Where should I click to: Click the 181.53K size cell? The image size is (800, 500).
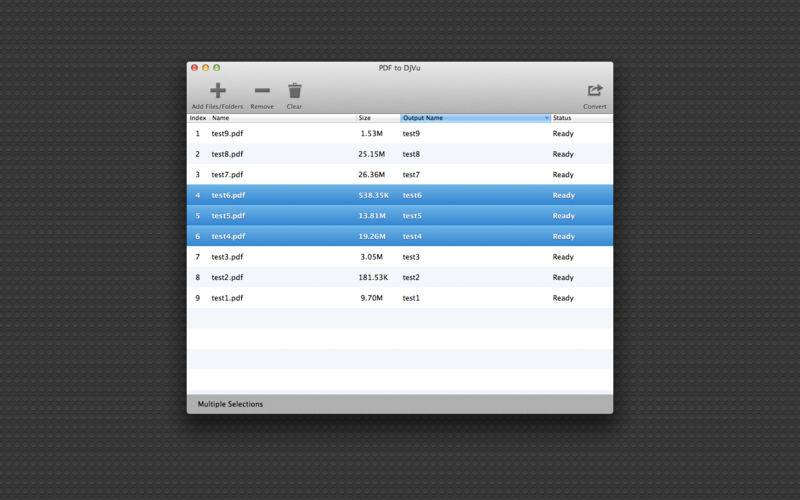point(373,278)
